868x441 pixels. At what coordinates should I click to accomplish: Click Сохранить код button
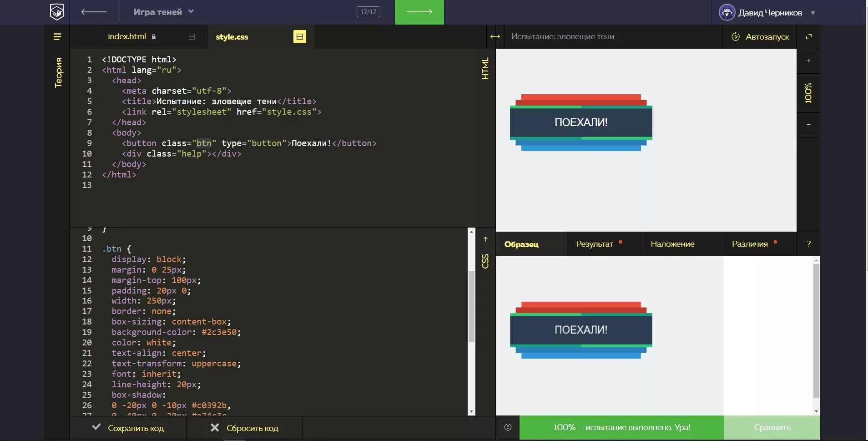click(128, 428)
